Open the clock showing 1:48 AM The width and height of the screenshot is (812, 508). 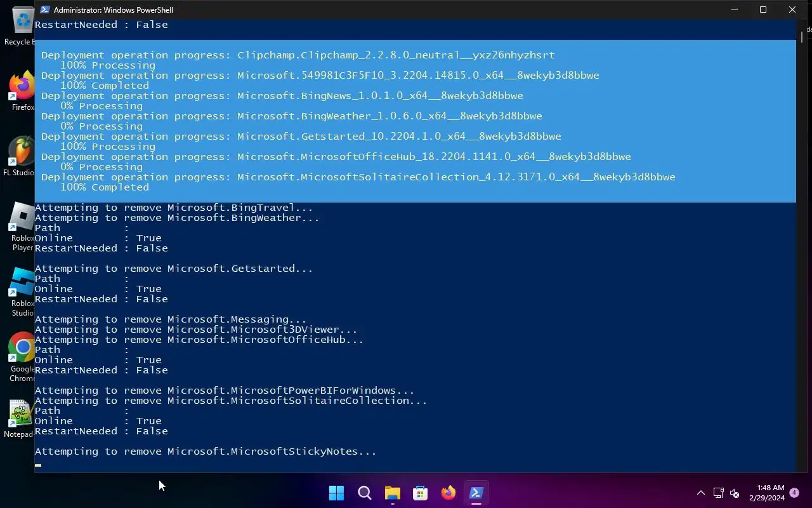(x=766, y=493)
